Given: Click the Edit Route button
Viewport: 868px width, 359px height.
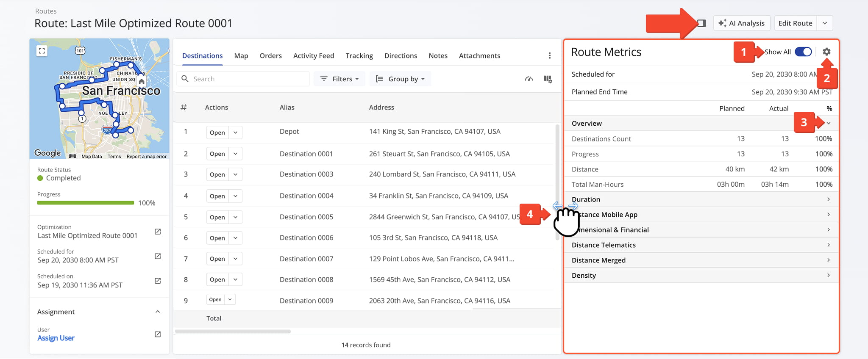Looking at the screenshot, I should pos(795,23).
